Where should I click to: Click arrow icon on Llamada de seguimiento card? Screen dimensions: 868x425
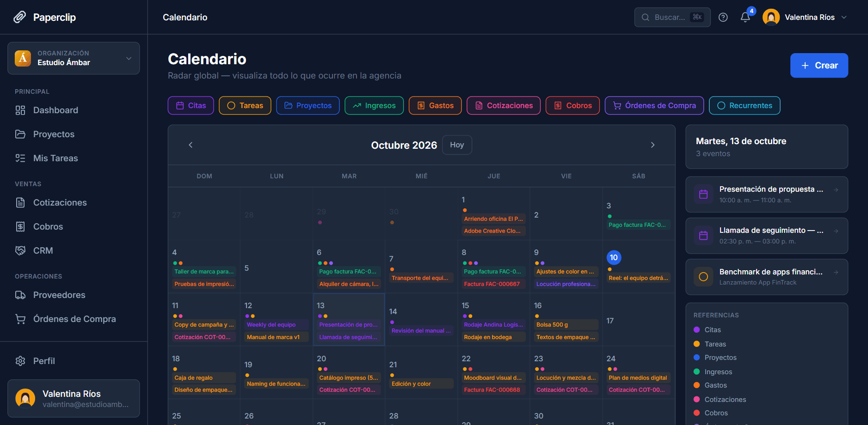pyautogui.click(x=836, y=231)
